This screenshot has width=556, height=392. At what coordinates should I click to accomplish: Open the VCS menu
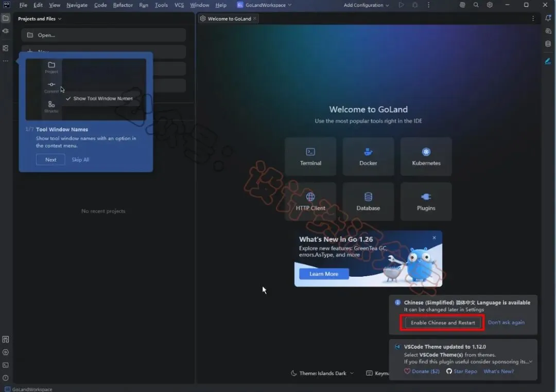[x=179, y=5]
